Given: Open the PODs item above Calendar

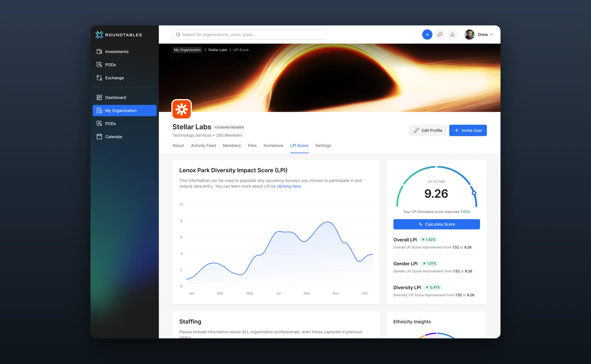Looking at the screenshot, I should 125,123.
